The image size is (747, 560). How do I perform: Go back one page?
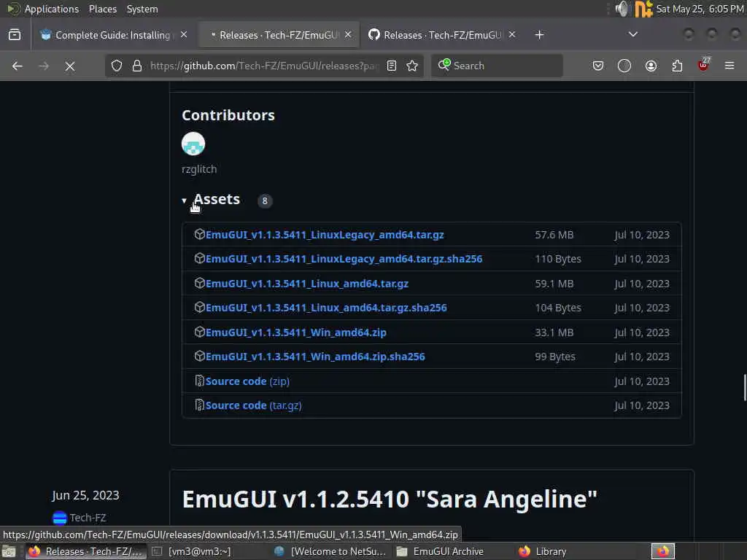click(18, 66)
